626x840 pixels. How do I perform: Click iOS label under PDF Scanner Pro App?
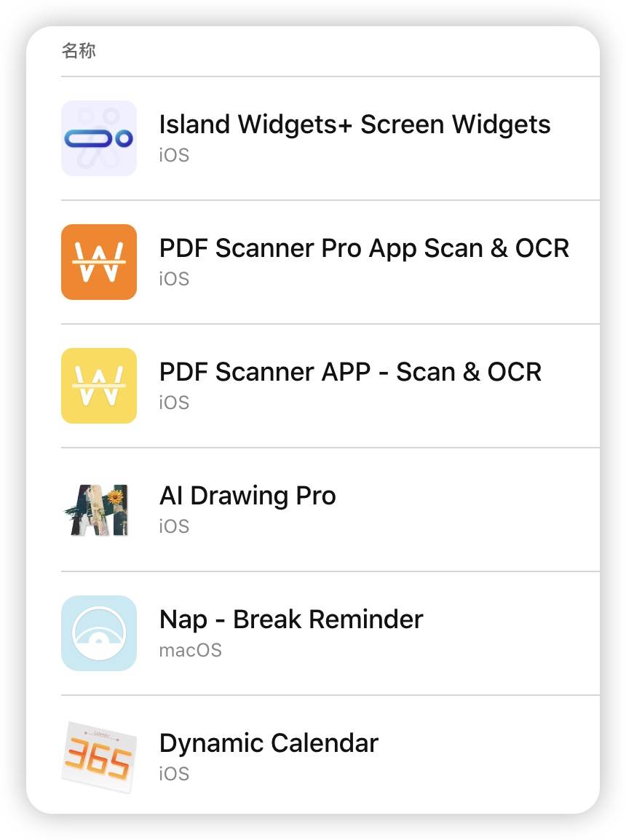[x=174, y=279]
